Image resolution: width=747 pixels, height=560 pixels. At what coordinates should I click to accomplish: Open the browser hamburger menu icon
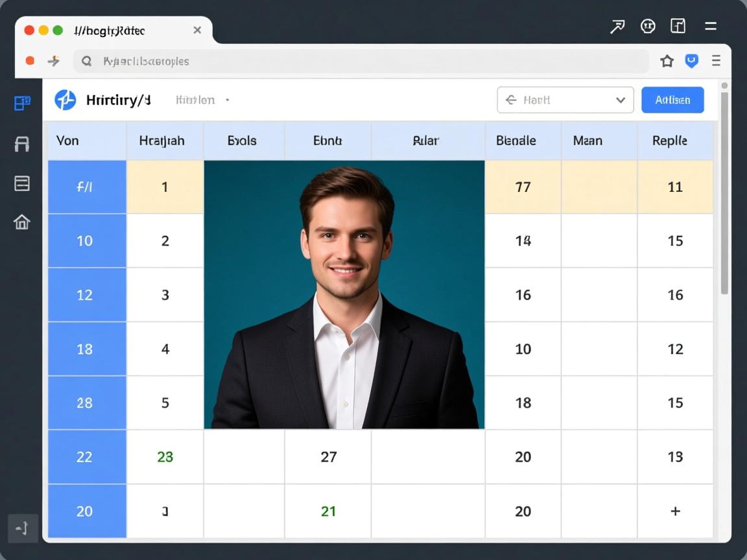(x=716, y=61)
